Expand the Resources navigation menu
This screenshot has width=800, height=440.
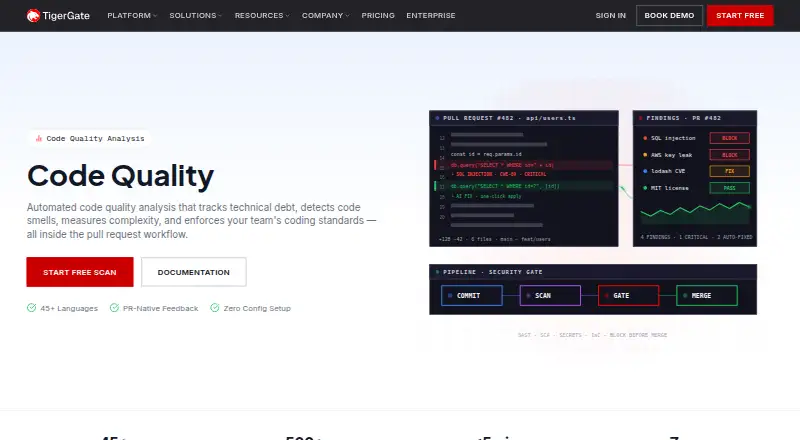[x=262, y=16]
